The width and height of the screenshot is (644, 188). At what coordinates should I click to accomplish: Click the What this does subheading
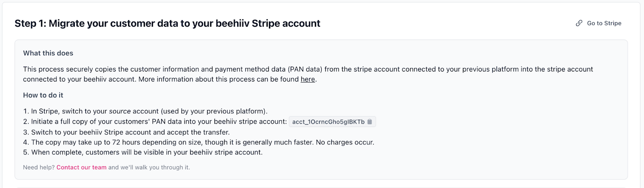[x=48, y=53]
